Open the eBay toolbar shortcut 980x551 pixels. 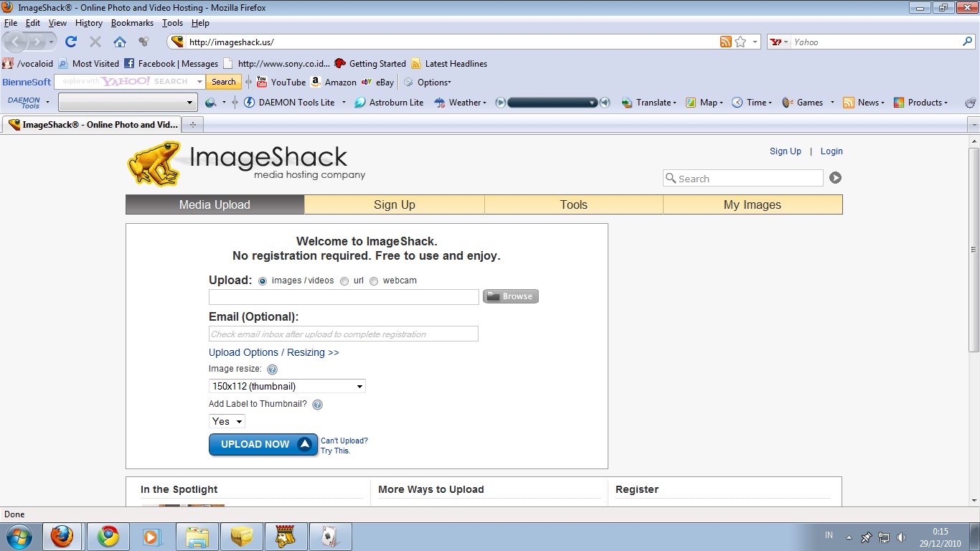pos(378,82)
